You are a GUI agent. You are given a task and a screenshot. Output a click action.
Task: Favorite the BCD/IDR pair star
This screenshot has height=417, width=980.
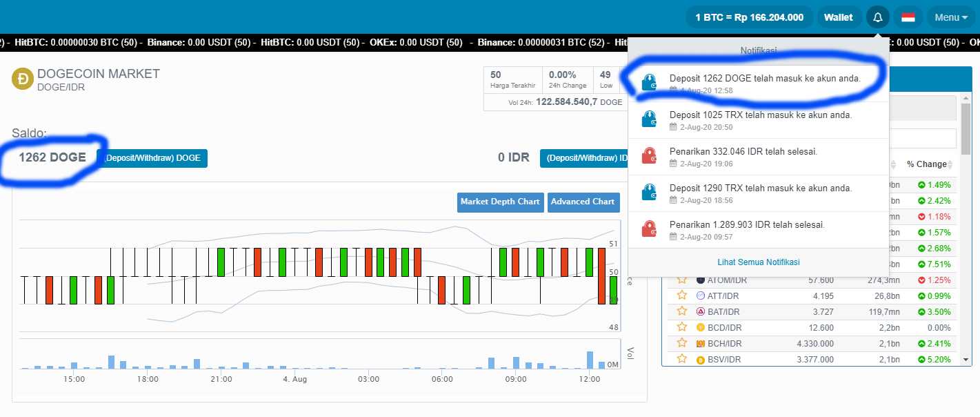tap(682, 327)
